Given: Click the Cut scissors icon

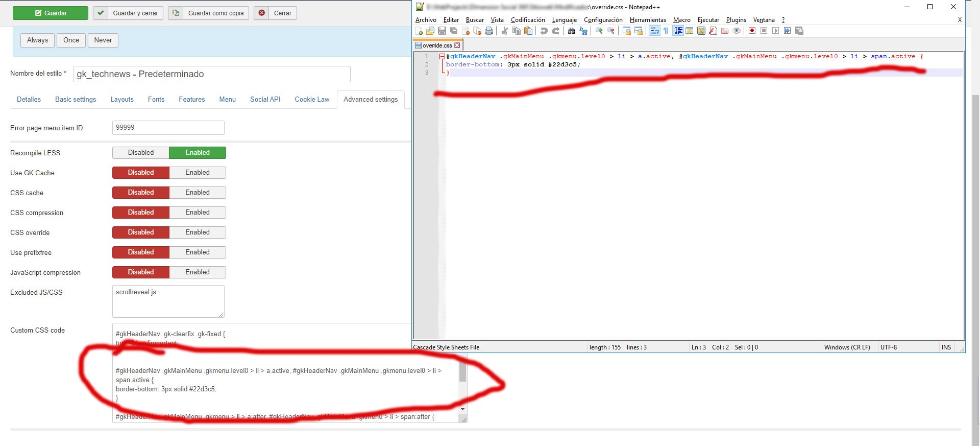Looking at the screenshot, I should tap(504, 31).
